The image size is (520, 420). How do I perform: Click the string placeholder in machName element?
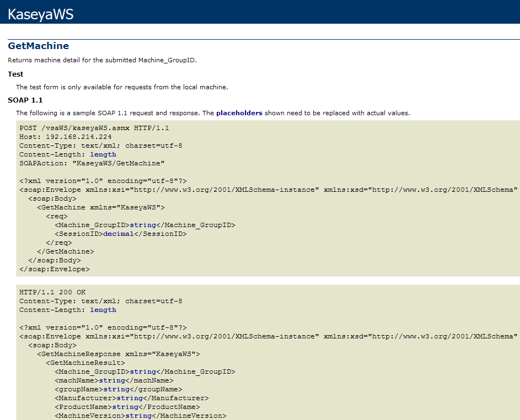pyautogui.click(x=112, y=380)
